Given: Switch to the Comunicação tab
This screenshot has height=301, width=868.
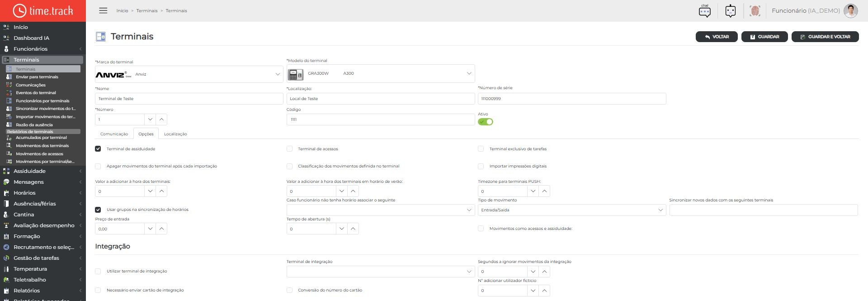Looking at the screenshot, I should (114, 134).
